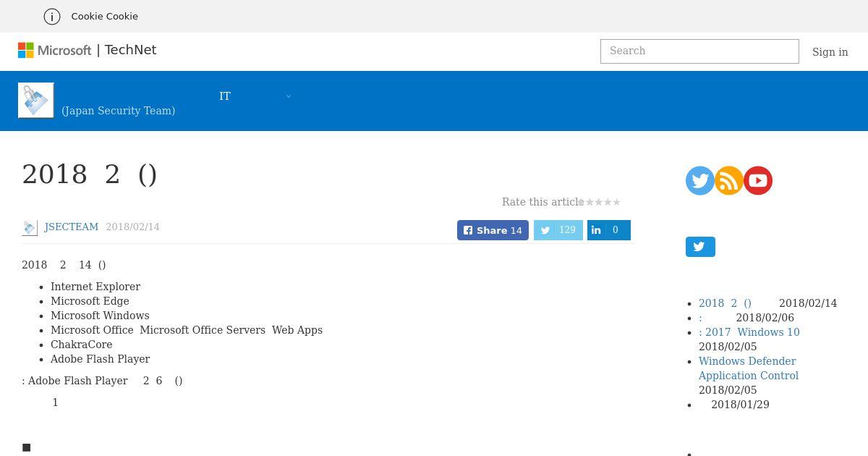Open Windows Defender Application Control post

click(749, 368)
